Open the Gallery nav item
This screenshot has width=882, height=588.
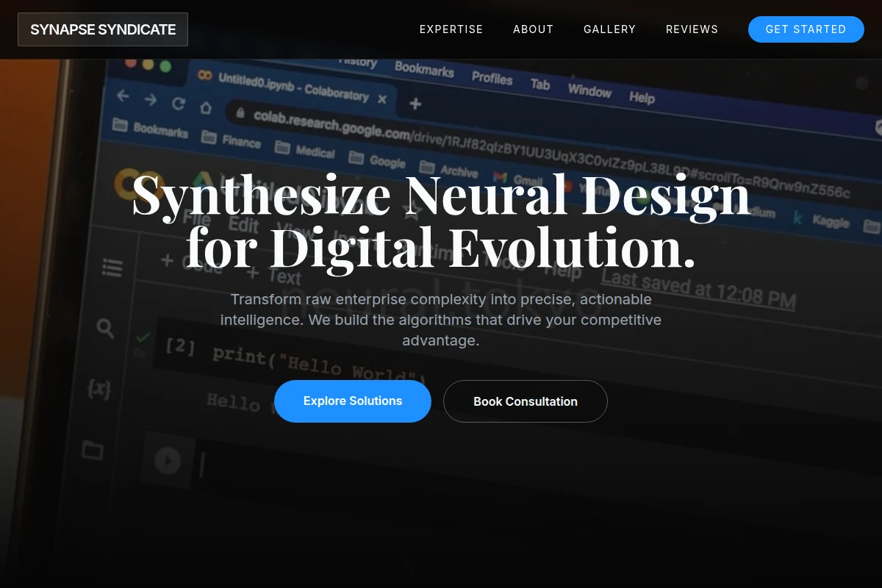pos(609,29)
